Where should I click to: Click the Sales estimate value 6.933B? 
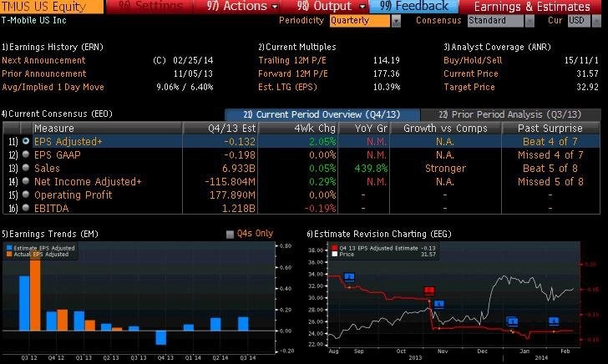click(239, 169)
